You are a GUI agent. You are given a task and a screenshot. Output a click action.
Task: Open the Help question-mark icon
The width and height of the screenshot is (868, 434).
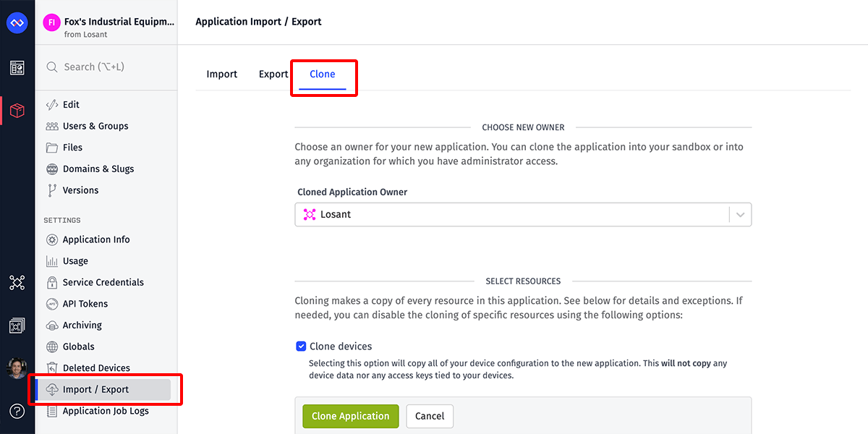pos(17,411)
